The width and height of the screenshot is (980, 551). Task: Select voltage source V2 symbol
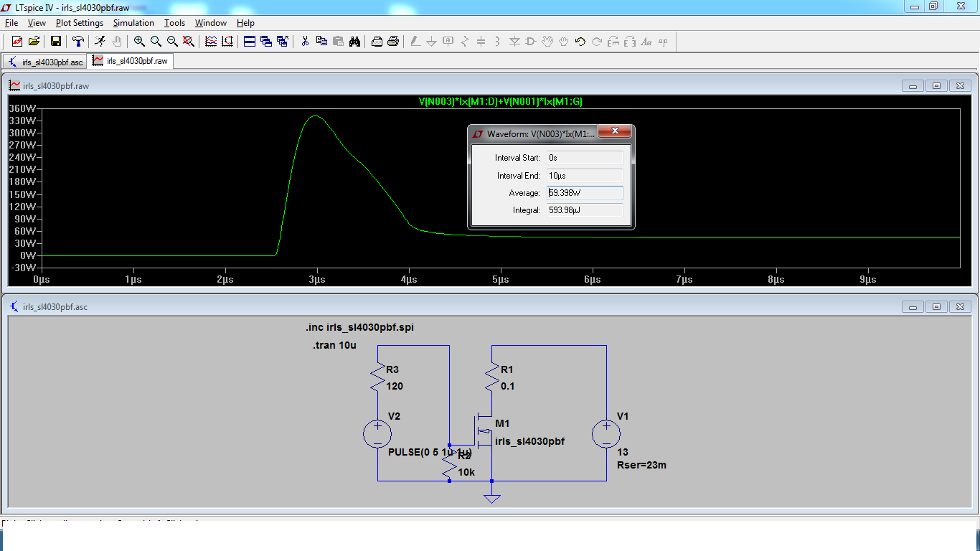377,434
